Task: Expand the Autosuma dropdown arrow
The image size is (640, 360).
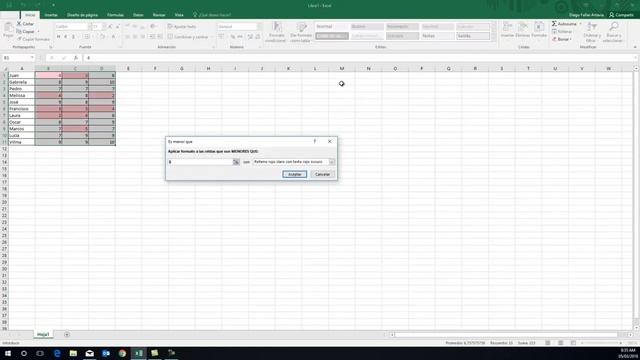Action: [x=580, y=24]
